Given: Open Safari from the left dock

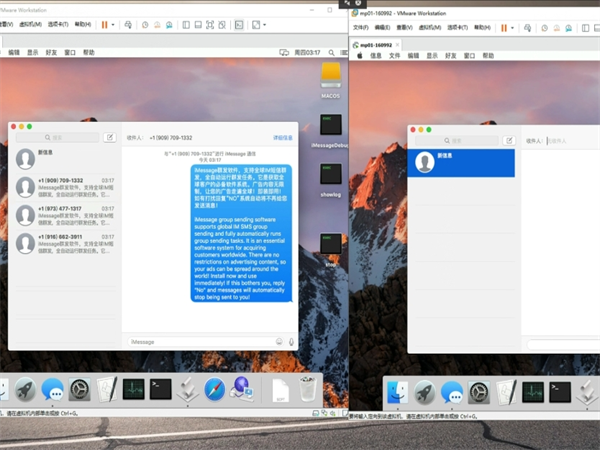Looking at the screenshot, I should pos(215,390).
